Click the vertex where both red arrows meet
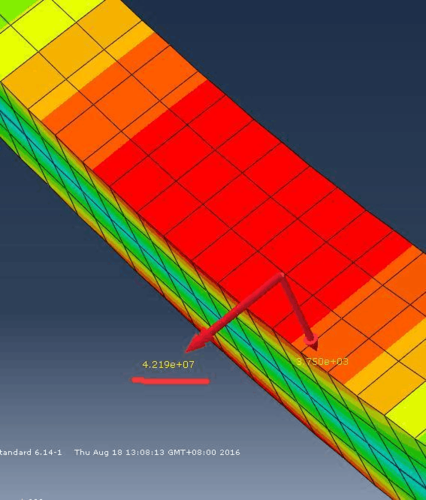This screenshot has height=500, width=426. [282, 275]
